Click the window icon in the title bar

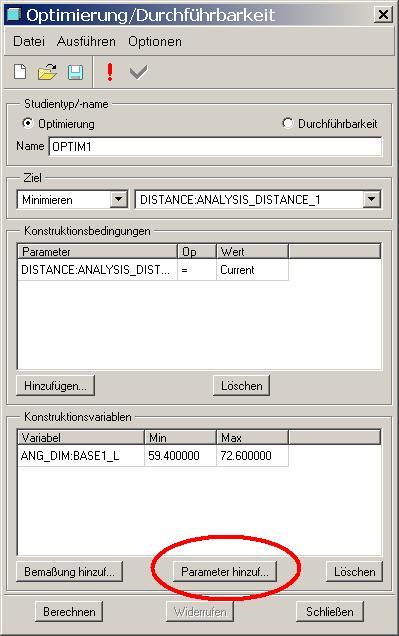(13, 15)
